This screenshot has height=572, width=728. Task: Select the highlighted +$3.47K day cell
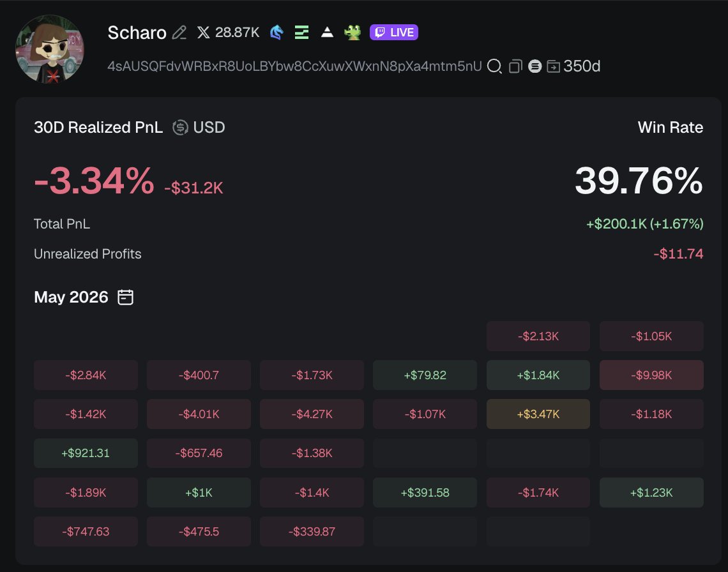tap(538, 414)
